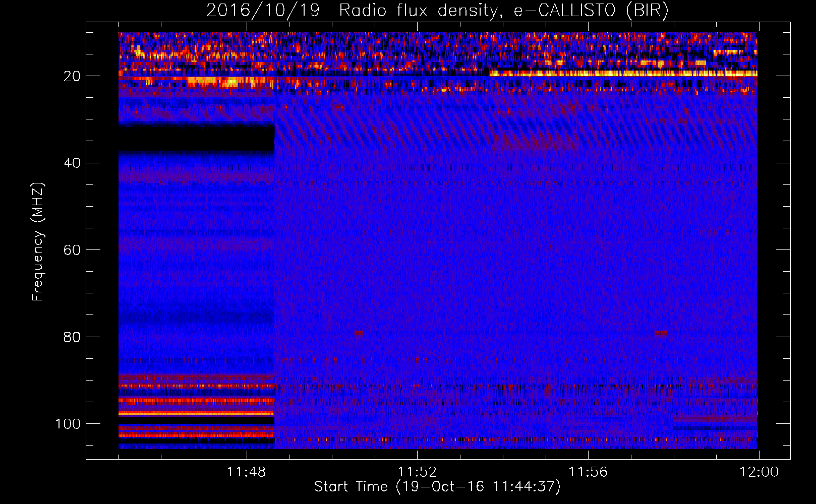The height and width of the screenshot is (504, 816).
Task: Click the 80 frequency tick label
Action: click(72, 337)
